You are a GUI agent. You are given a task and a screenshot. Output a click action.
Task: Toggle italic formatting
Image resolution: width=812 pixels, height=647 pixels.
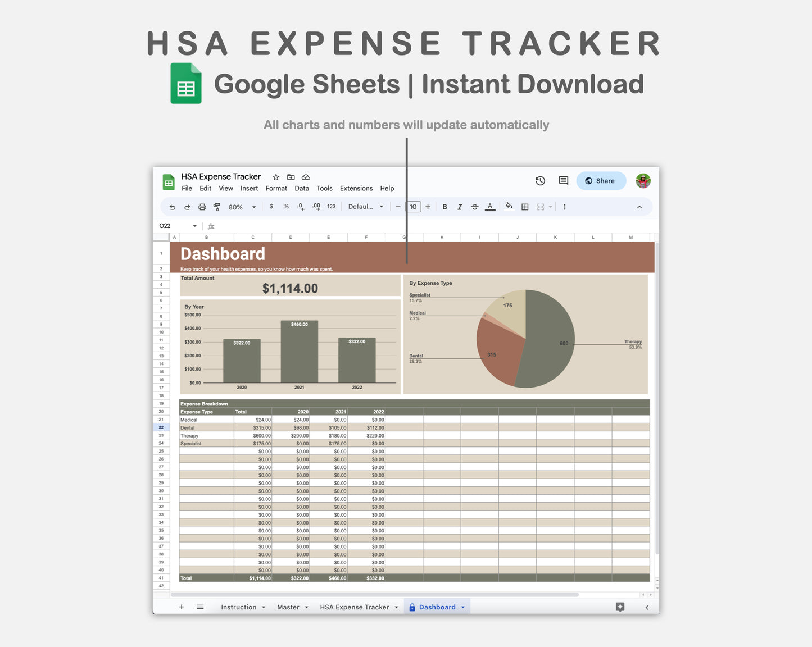460,207
